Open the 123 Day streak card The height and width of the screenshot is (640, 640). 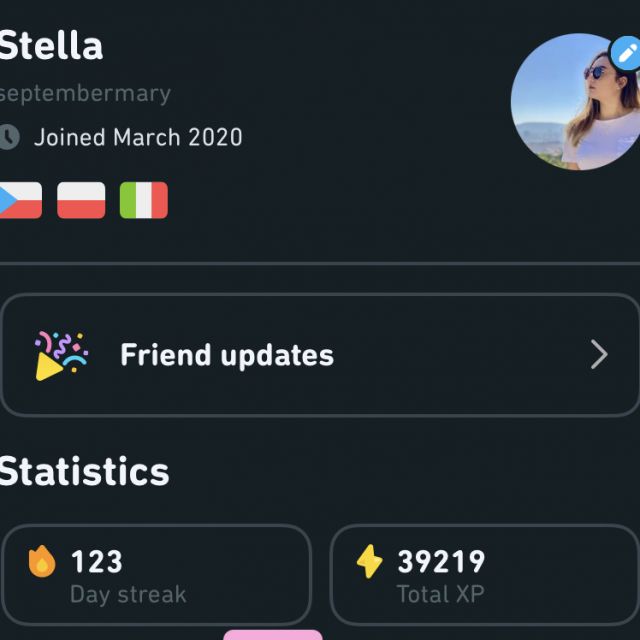pos(157,575)
